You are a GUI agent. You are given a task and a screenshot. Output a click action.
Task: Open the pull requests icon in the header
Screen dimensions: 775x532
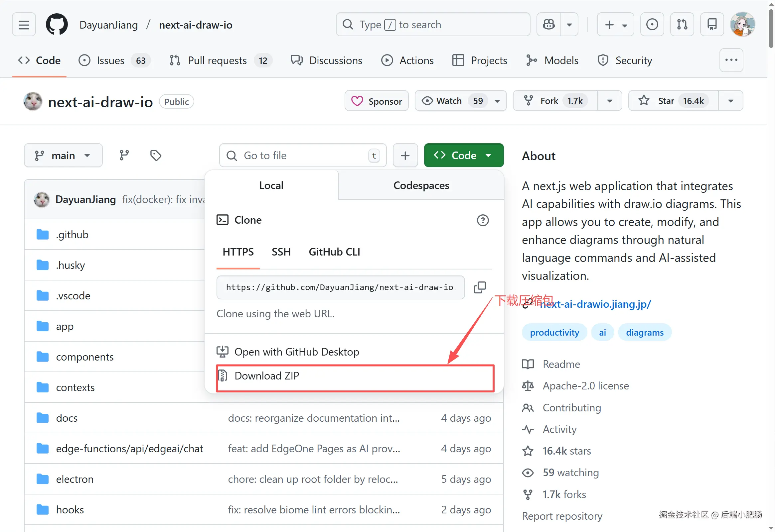point(682,25)
